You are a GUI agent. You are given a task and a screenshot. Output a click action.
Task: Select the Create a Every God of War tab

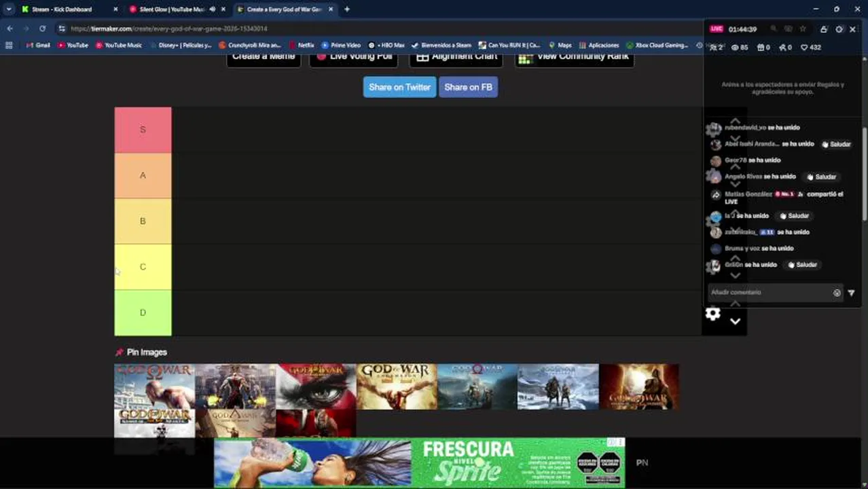point(284,10)
